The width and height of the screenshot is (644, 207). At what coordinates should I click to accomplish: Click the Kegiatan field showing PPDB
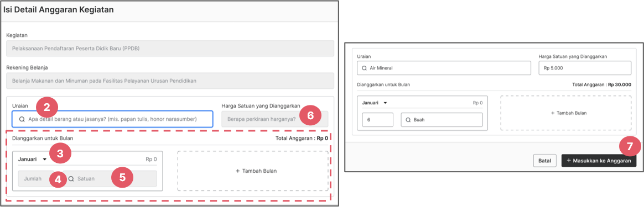pyautogui.click(x=170, y=49)
